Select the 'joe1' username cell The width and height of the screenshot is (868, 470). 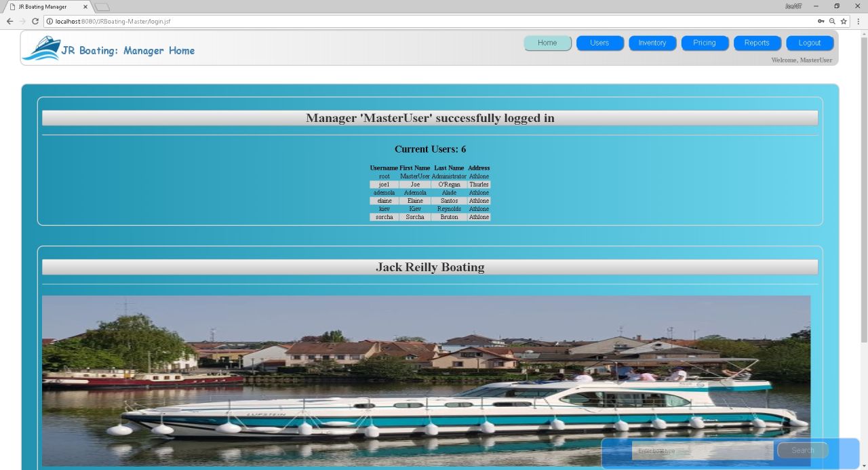click(x=384, y=184)
